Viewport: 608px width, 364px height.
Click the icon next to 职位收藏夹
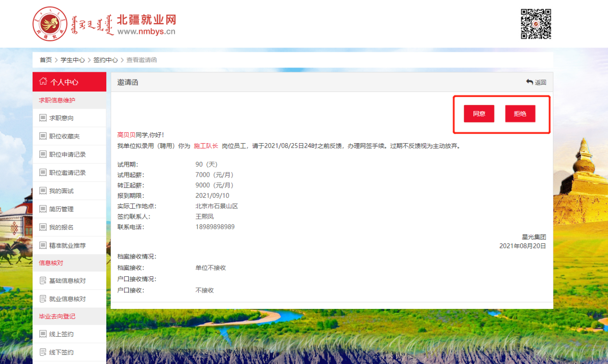pyautogui.click(x=43, y=136)
